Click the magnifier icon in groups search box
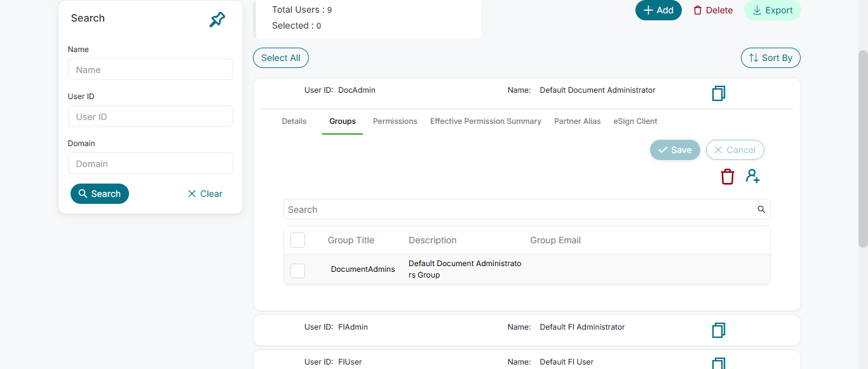 (761, 210)
